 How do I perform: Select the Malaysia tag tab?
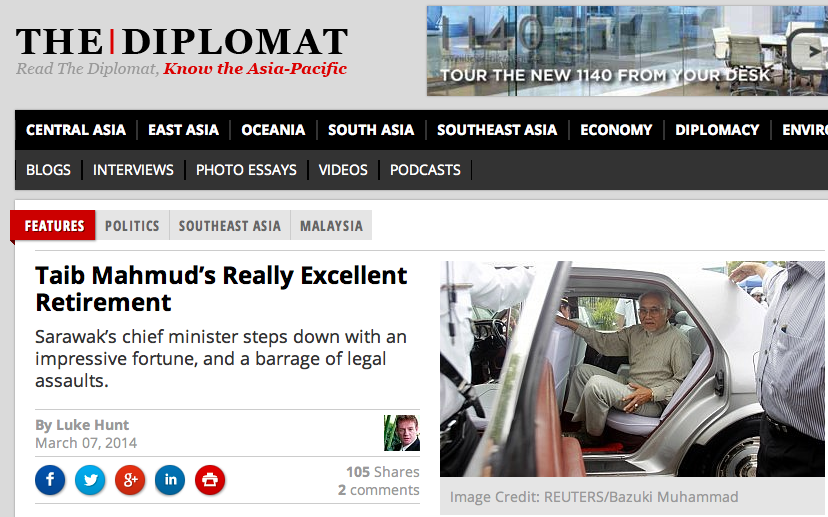point(331,225)
